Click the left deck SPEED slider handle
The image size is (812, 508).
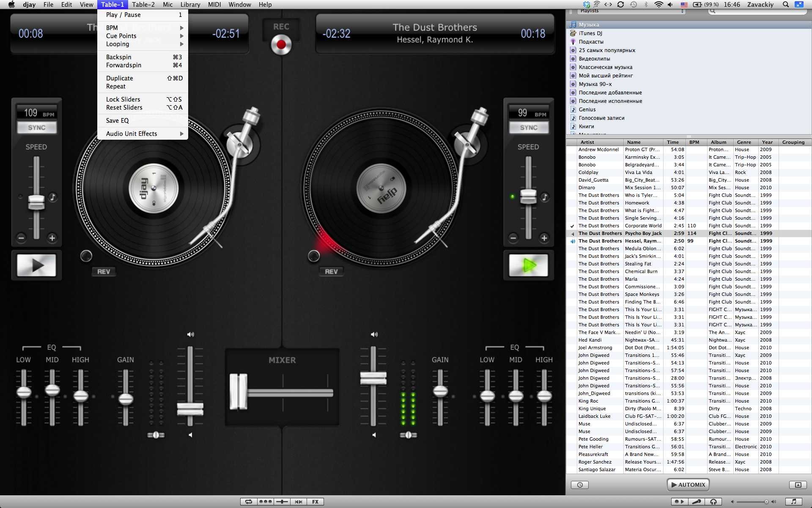pyautogui.click(x=36, y=202)
